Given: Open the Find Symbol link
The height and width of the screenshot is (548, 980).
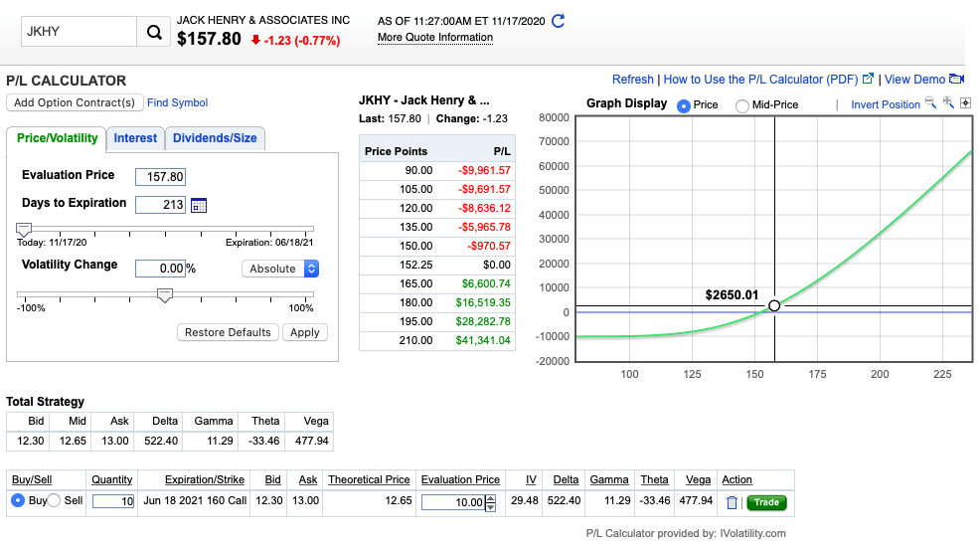Looking at the screenshot, I should point(178,102).
